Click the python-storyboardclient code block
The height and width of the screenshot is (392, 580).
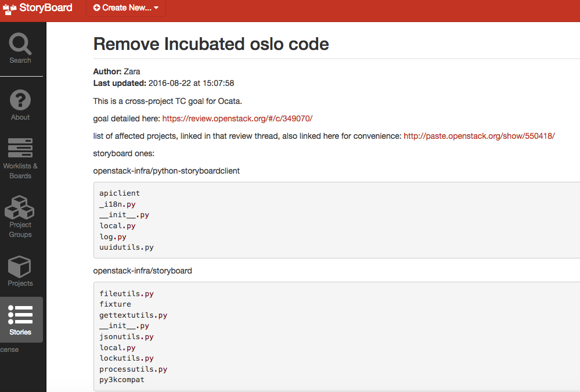(x=337, y=220)
